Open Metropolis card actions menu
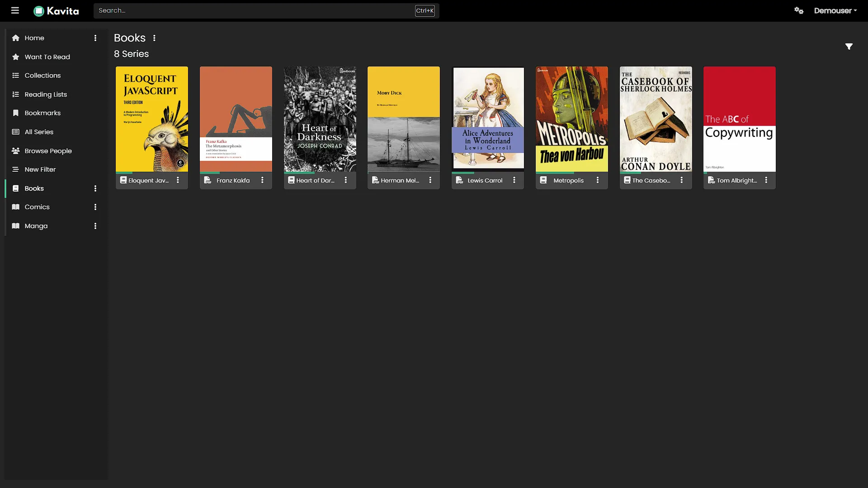Viewport: 868px width, 488px height. (x=598, y=180)
